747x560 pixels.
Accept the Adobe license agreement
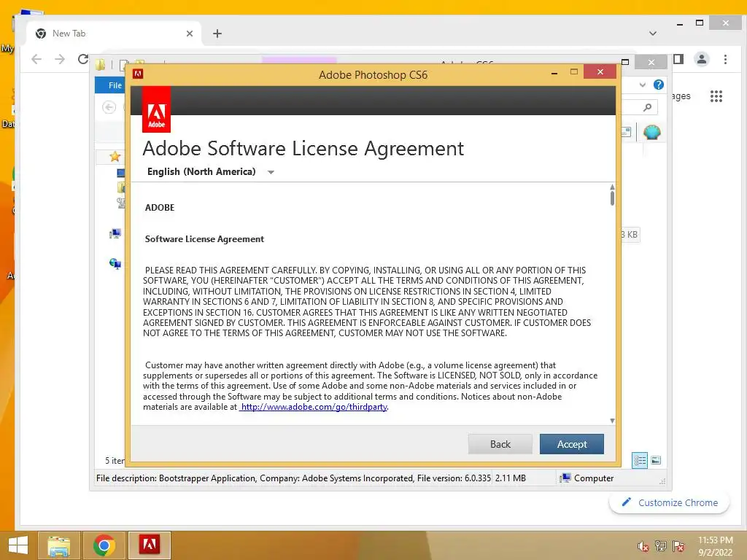tap(572, 444)
